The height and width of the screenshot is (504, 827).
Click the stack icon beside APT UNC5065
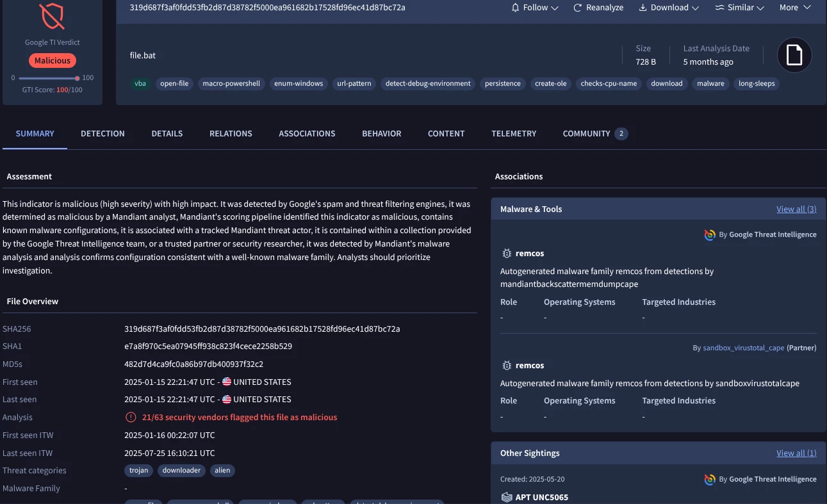pyautogui.click(x=507, y=497)
